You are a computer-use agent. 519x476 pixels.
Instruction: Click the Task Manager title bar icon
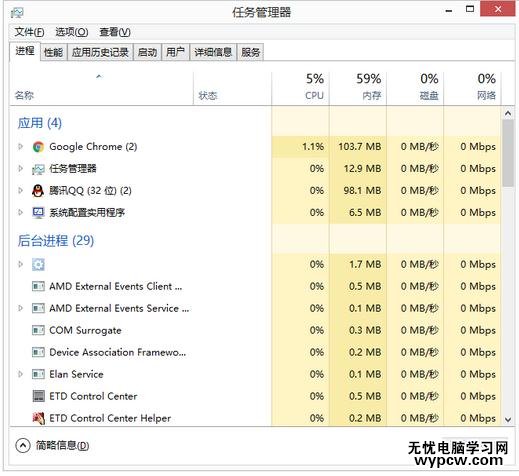click(17, 13)
